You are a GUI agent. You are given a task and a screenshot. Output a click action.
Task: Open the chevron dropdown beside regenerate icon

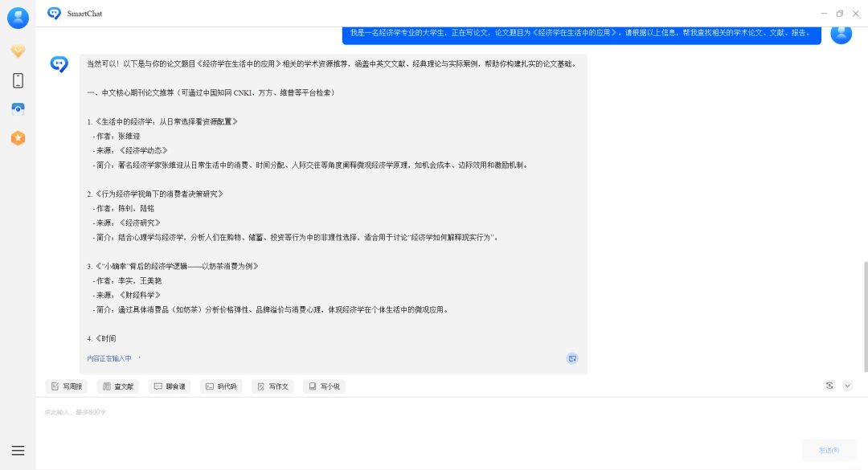click(x=846, y=386)
